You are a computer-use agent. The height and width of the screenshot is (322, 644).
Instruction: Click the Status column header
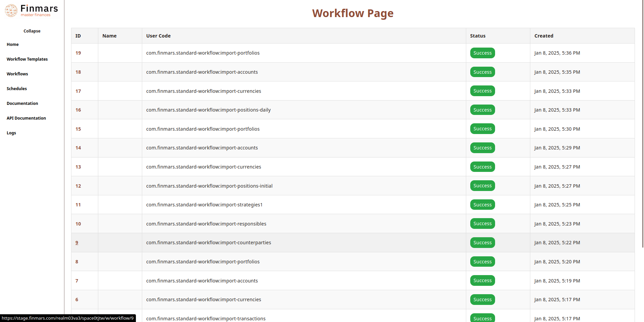pos(478,36)
